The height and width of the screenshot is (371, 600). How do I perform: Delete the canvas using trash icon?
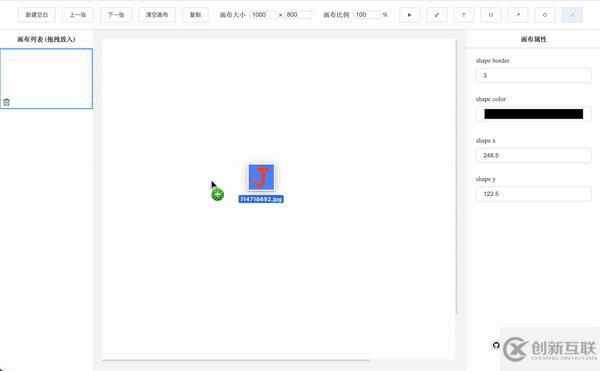[x=7, y=102]
